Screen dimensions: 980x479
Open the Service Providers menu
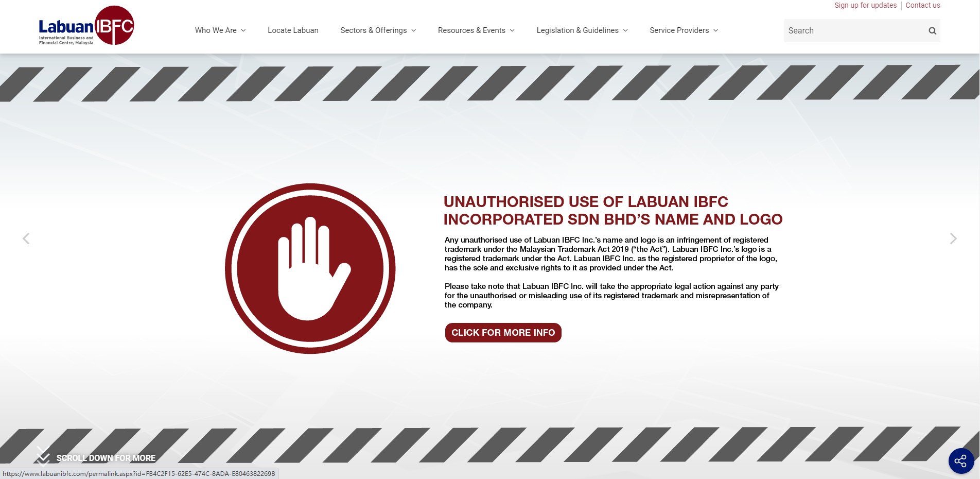click(679, 30)
